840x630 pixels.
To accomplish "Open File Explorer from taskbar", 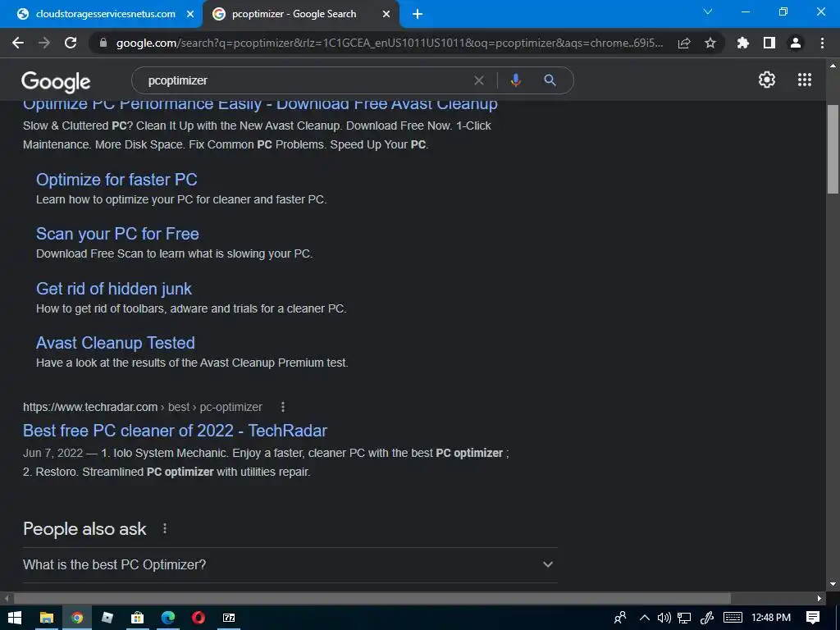I will (x=47, y=618).
